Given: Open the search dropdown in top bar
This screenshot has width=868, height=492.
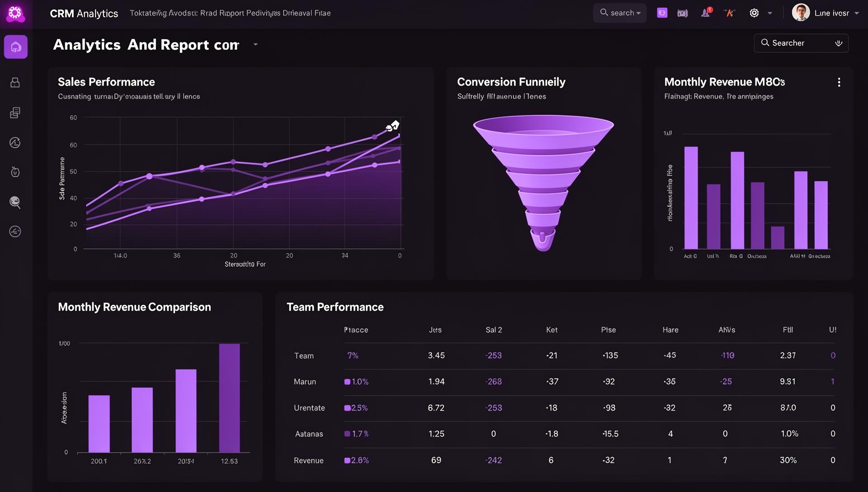Looking at the screenshot, I should point(620,13).
